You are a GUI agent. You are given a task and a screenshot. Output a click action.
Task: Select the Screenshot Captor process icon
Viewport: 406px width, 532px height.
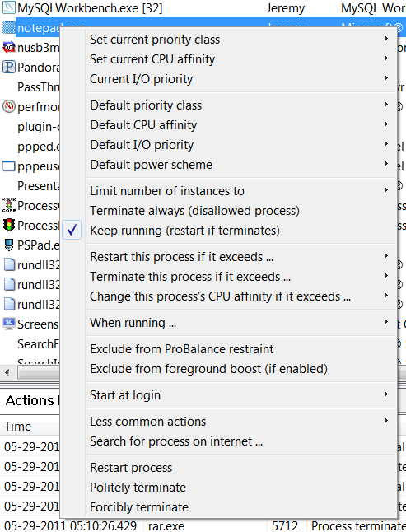[x=9, y=324]
